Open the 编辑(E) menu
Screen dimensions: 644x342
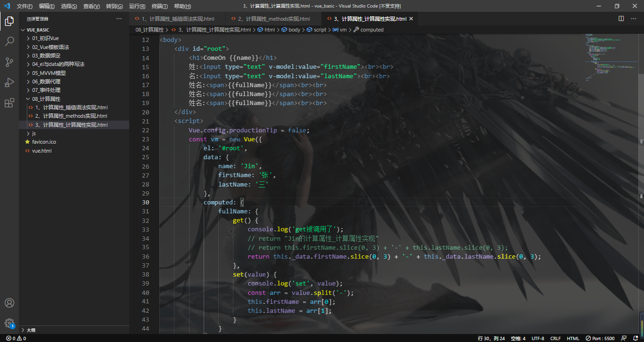[47, 6]
